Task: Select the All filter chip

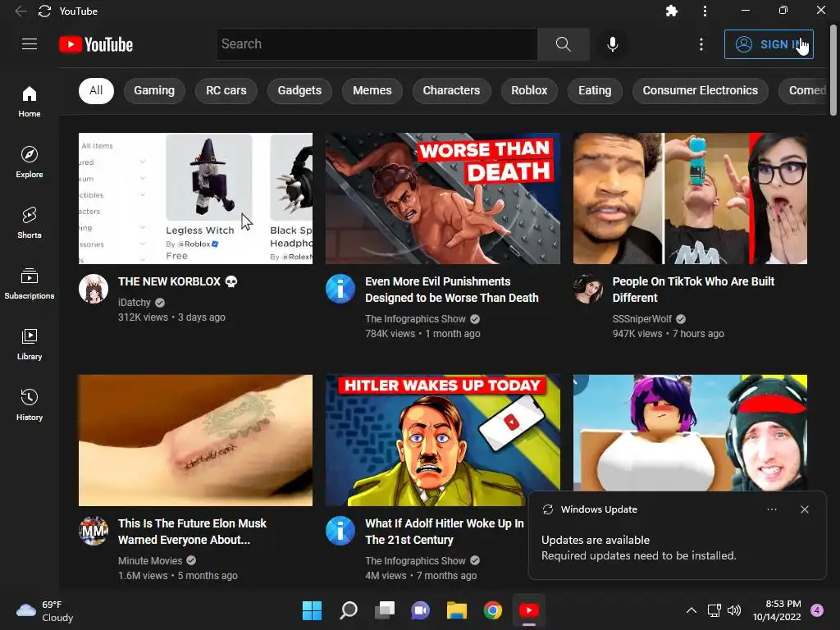Action: (x=96, y=90)
